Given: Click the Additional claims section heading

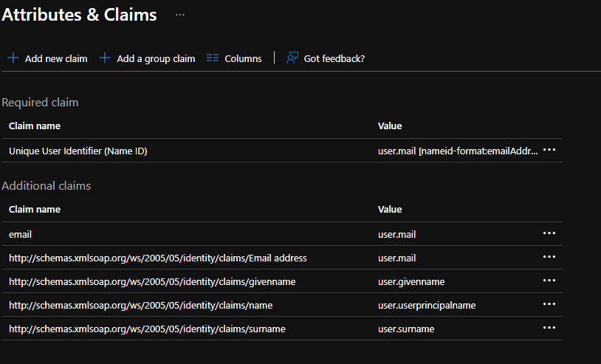Looking at the screenshot, I should click(46, 186).
